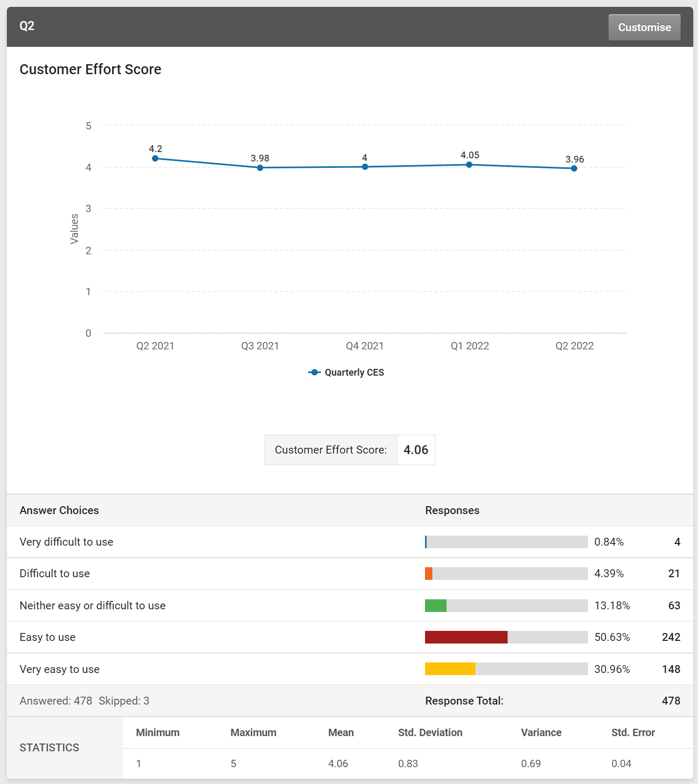The image size is (698, 784).
Task: Click the Skipped: 3 text
Action: pyautogui.click(x=124, y=701)
